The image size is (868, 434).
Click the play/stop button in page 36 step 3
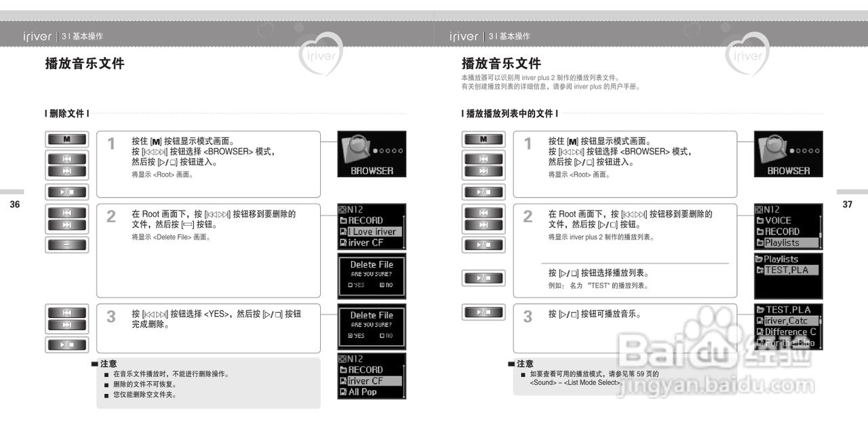[x=66, y=344]
